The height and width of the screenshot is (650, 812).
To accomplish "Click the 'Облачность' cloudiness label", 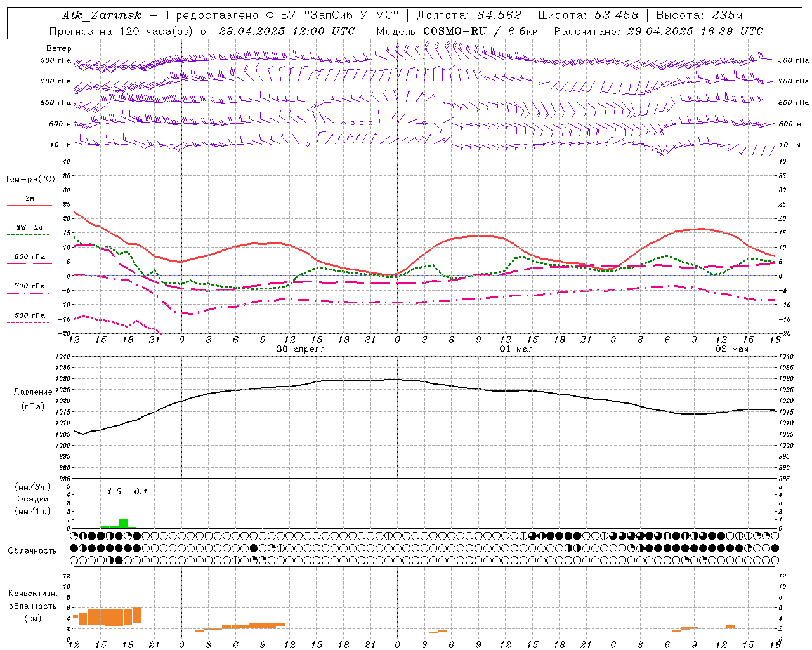I will click(33, 551).
